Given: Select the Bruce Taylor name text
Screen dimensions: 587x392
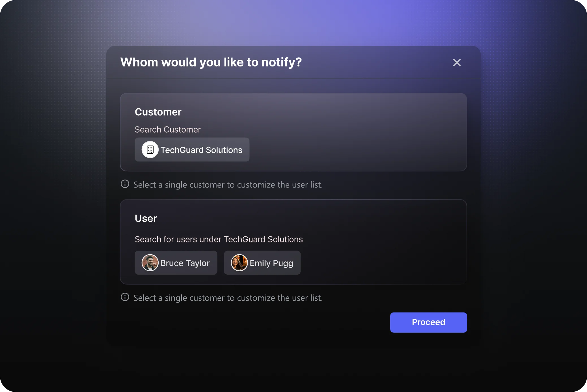Looking at the screenshot, I should pos(185,263).
